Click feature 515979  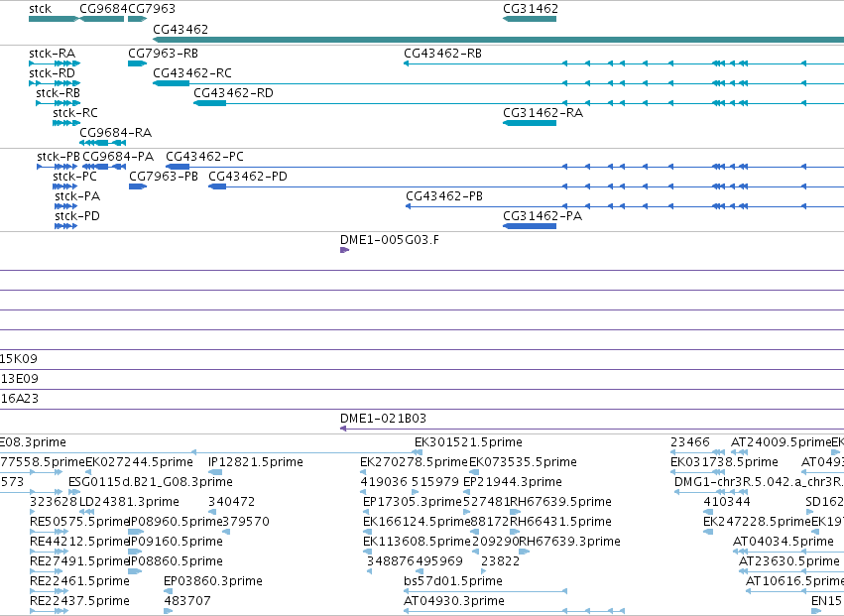tap(415, 492)
